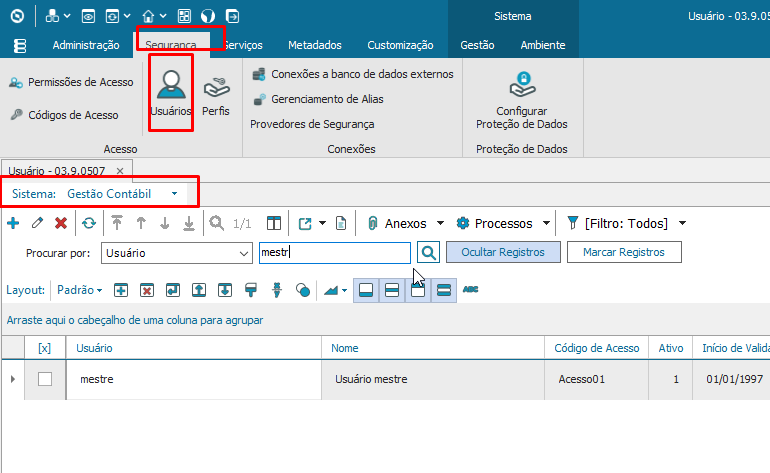The height and width of the screenshot is (473, 770).
Task: Open the Procurar por Usuário combo box
Action: (x=177, y=253)
